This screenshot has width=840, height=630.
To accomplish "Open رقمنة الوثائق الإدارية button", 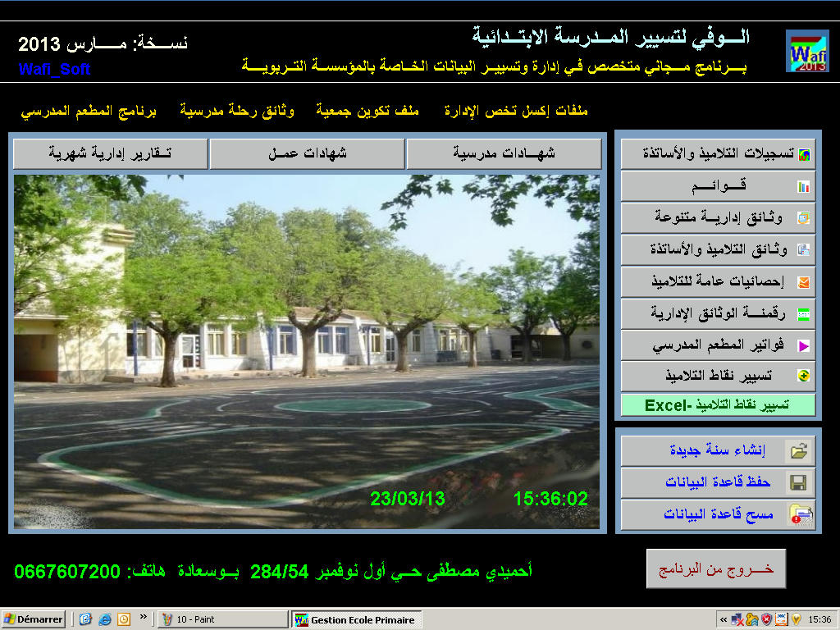I will coord(718,313).
